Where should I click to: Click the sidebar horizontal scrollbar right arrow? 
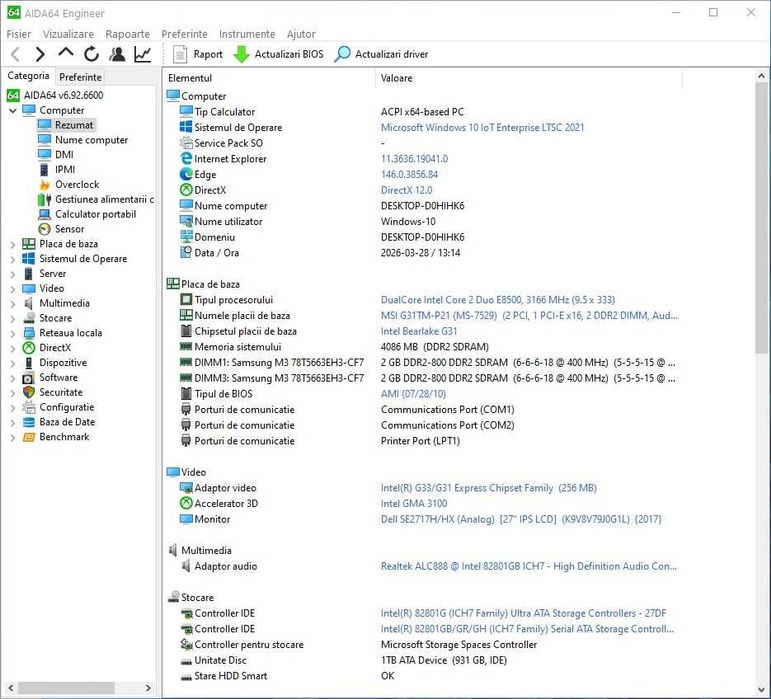[148, 688]
